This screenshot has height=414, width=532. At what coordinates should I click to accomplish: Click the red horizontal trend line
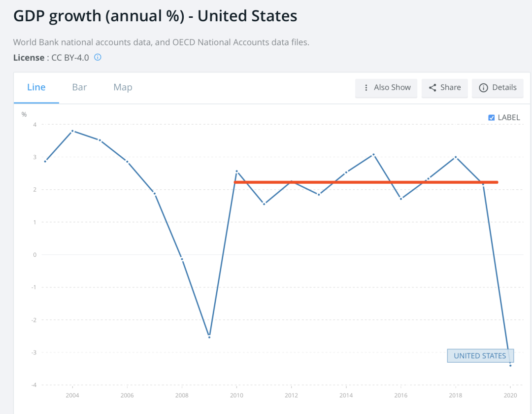pos(366,182)
